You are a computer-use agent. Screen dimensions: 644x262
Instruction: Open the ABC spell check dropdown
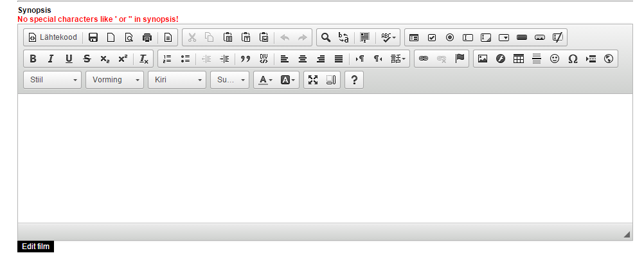tap(388, 37)
